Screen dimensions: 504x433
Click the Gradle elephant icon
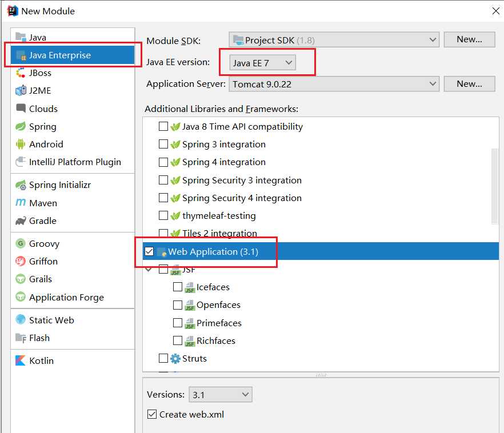(21, 220)
